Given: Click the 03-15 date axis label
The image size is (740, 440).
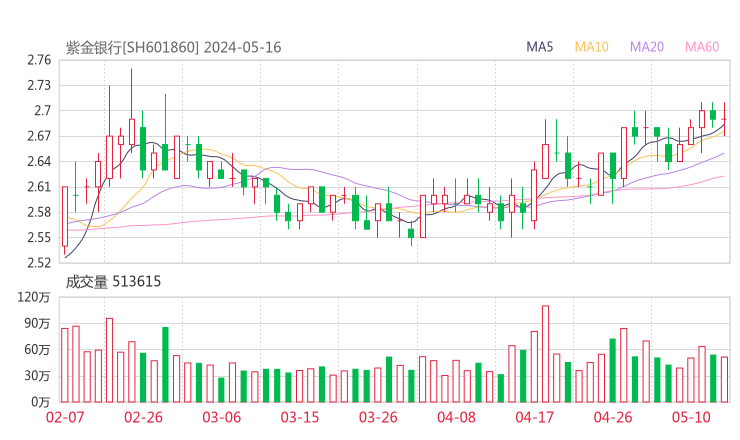Looking at the screenshot, I should click(300, 417).
